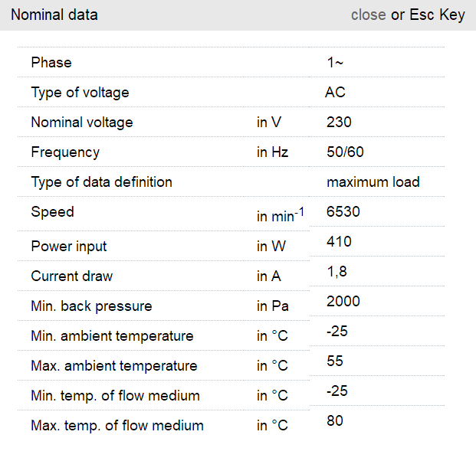Click the AC voltage type value
The image size is (476, 461).
pyautogui.click(x=335, y=93)
